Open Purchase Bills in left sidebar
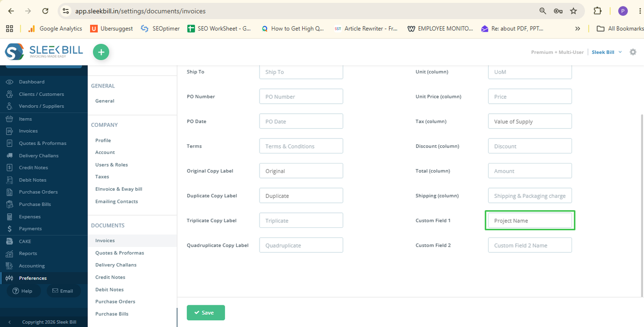The width and height of the screenshot is (644, 327). (x=35, y=204)
